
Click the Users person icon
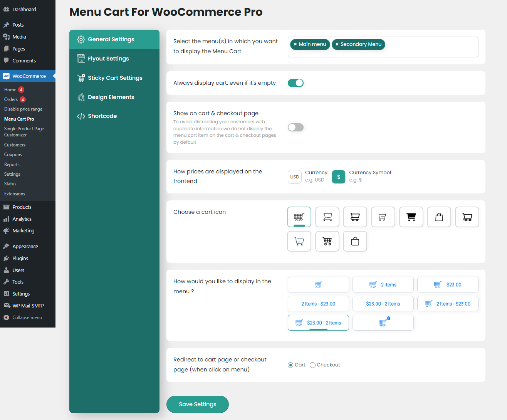tap(6, 270)
